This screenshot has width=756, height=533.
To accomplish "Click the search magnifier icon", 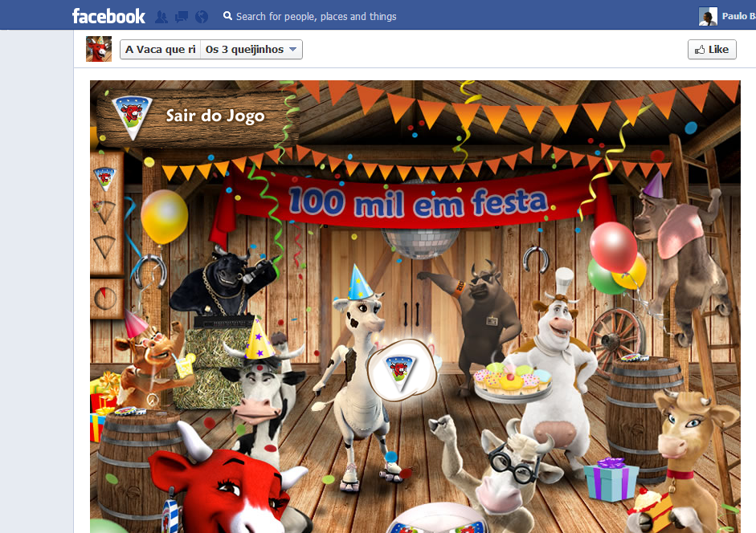I will click(227, 16).
